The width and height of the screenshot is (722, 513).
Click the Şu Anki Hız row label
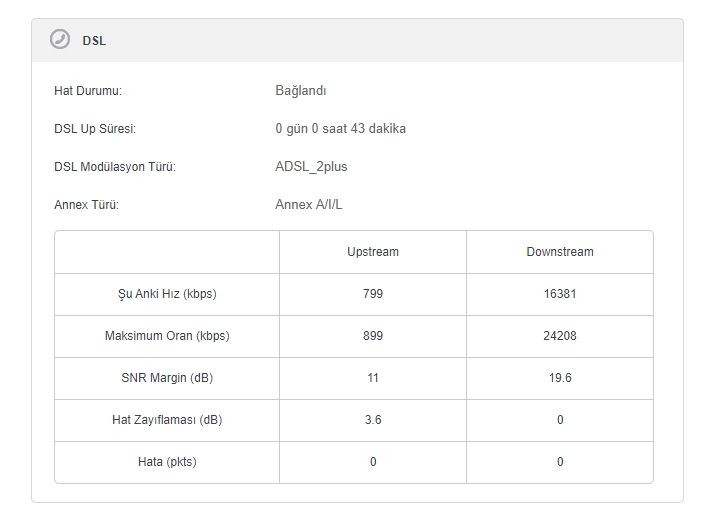point(167,294)
